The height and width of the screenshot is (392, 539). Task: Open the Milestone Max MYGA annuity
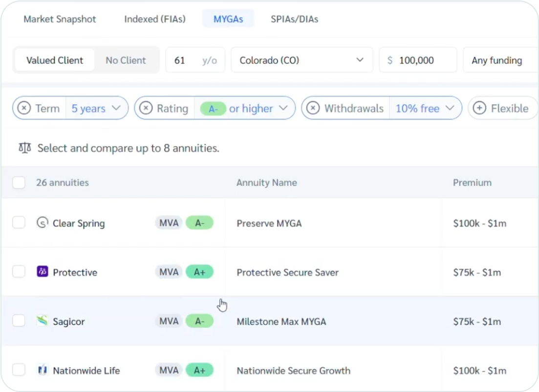[x=281, y=322]
